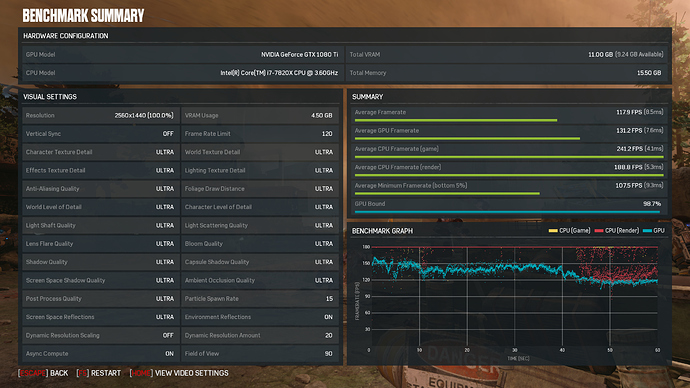Click the Vertical Sync OFF row
The width and height of the screenshot is (690, 388).
pyautogui.click(x=101, y=134)
